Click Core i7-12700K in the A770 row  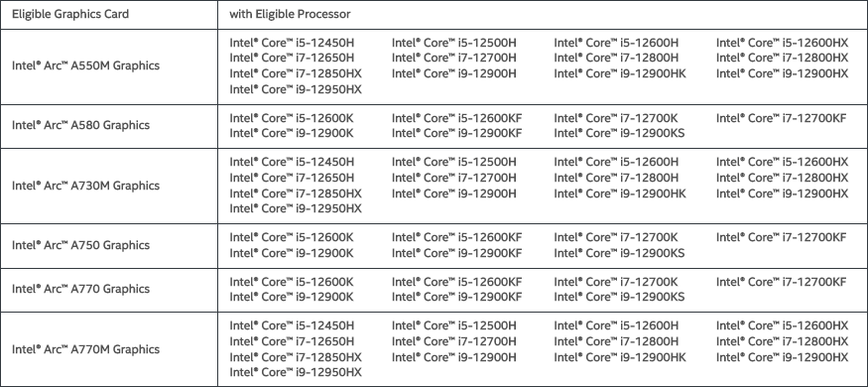(616, 282)
